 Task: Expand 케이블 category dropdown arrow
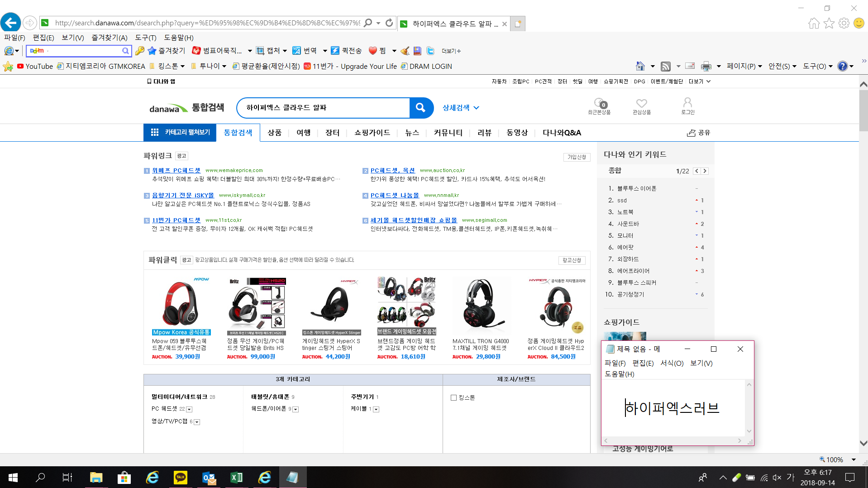[376, 409]
